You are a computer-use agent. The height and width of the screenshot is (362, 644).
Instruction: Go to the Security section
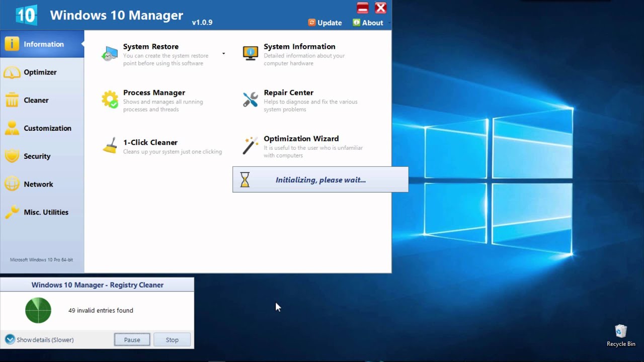[37, 156]
